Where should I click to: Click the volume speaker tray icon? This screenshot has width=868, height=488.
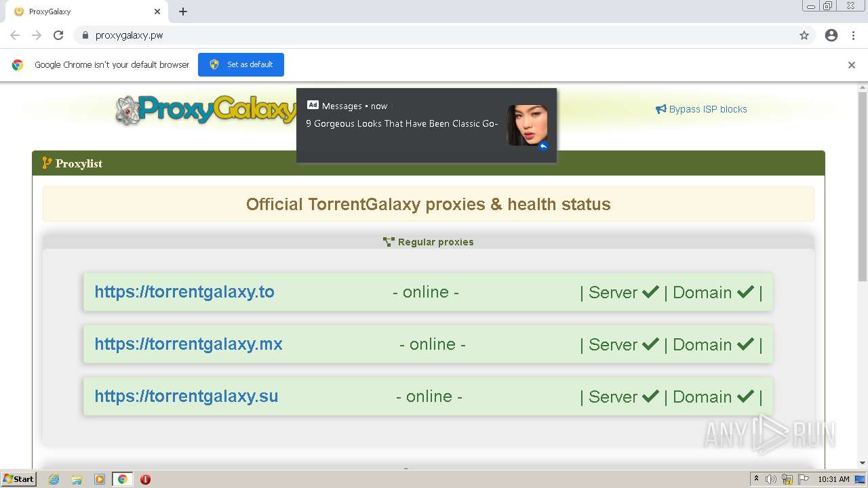(771, 479)
